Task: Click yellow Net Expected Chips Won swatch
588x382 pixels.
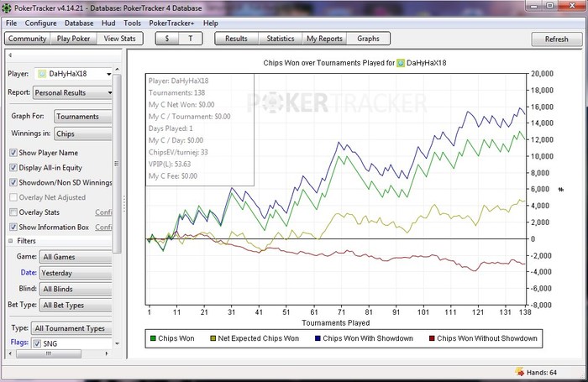Action: [x=213, y=338]
